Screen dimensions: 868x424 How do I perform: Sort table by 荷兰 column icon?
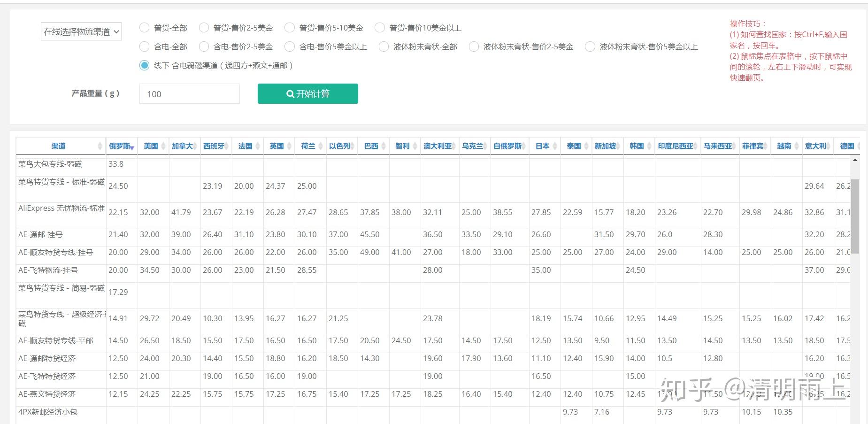pyautogui.click(x=321, y=146)
